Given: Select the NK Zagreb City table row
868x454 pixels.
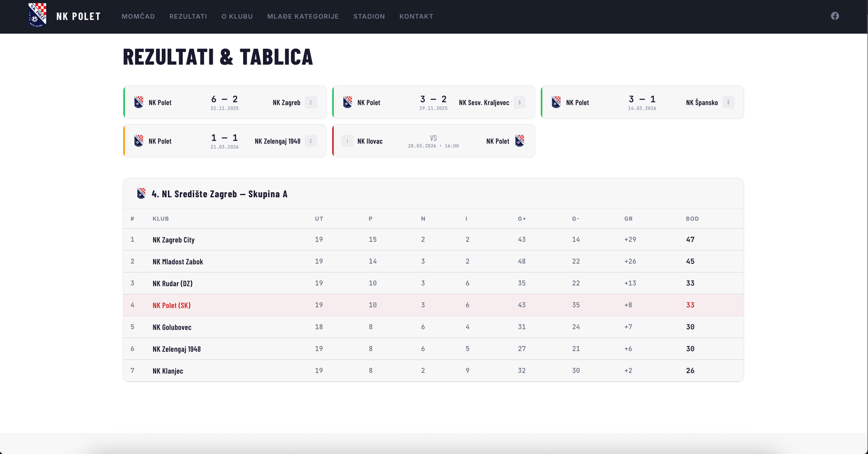Looking at the screenshot, I should [173, 240].
